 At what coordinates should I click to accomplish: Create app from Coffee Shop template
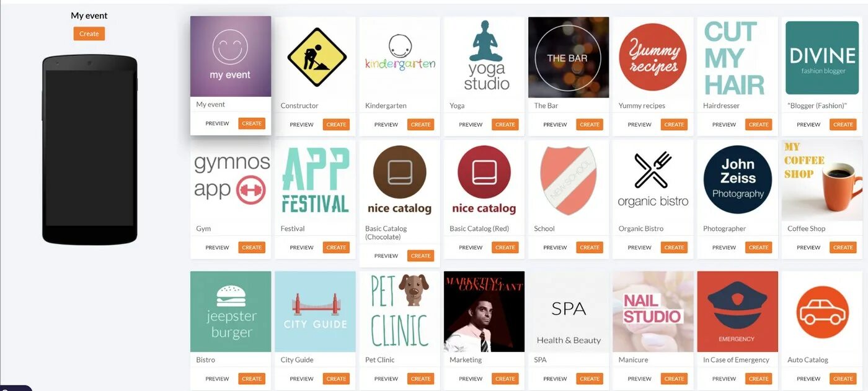click(843, 248)
